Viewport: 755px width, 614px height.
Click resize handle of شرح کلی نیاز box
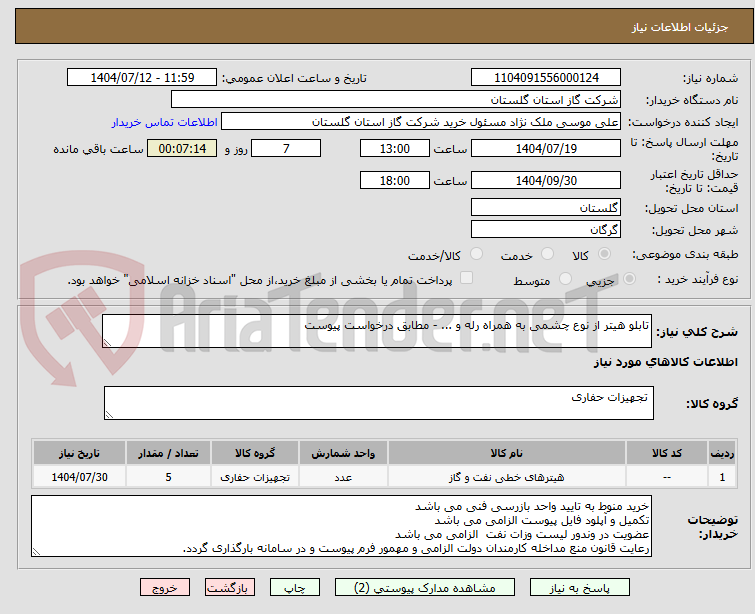pyautogui.click(x=107, y=343)
